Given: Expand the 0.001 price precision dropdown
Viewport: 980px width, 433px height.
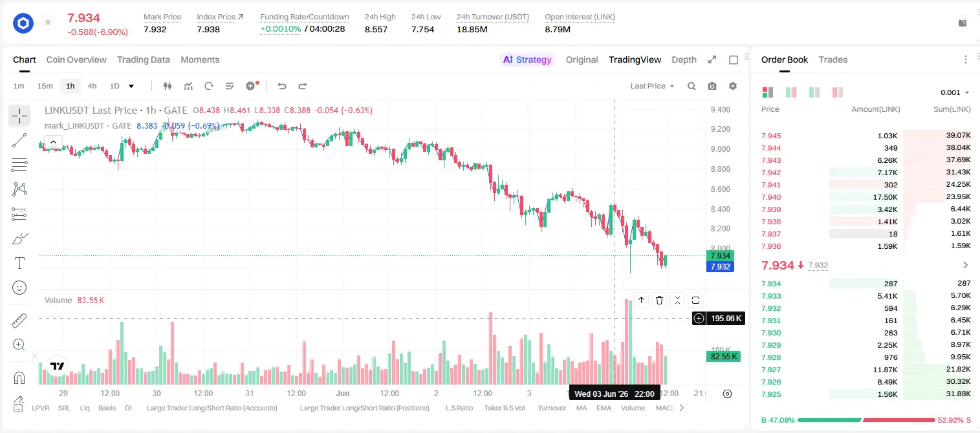Looking at the screenshot, I should coord(955,92).
